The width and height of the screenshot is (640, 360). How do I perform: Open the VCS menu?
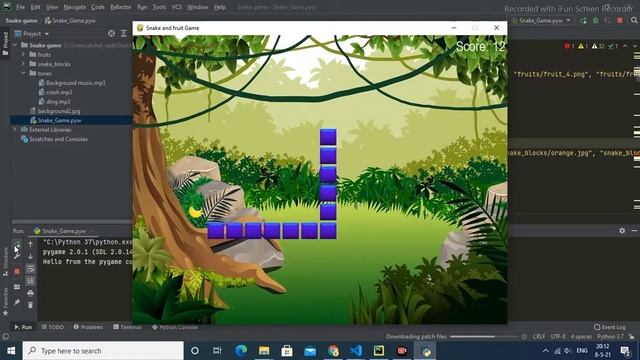(x=177, y=7)
